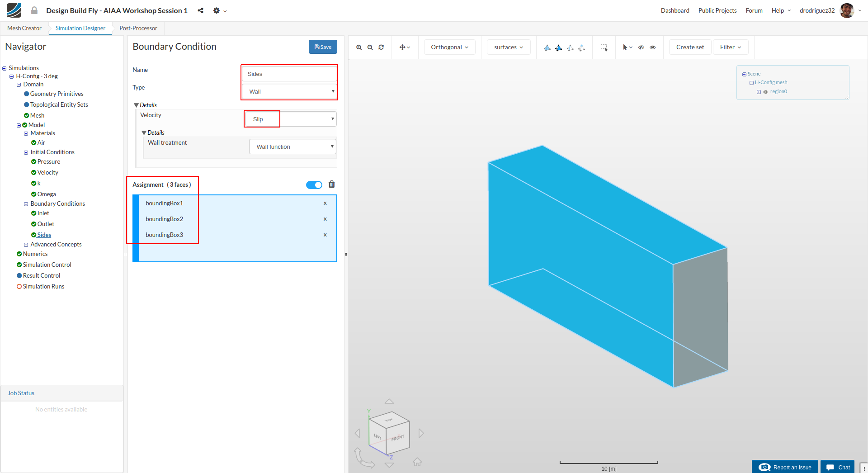Open the pan/move mode dropdown

[405, 47]
